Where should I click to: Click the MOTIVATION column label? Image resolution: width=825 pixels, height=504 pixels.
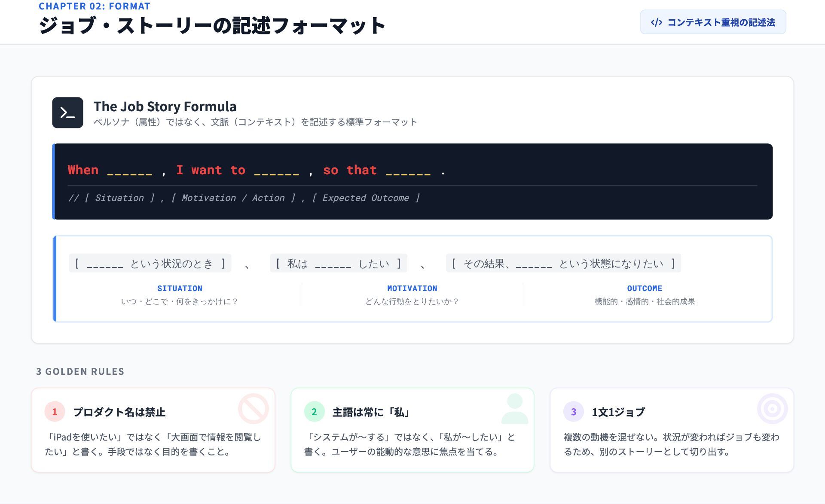412,288
